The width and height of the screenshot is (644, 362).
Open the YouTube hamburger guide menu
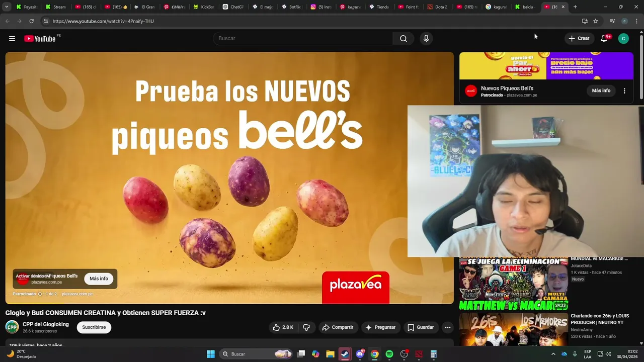click(x=12, y=39)
